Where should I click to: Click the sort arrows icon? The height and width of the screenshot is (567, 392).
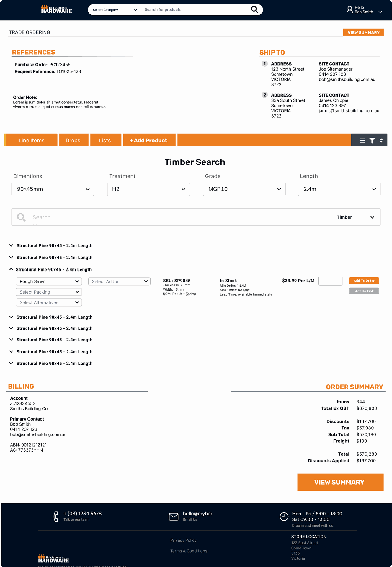381,141
